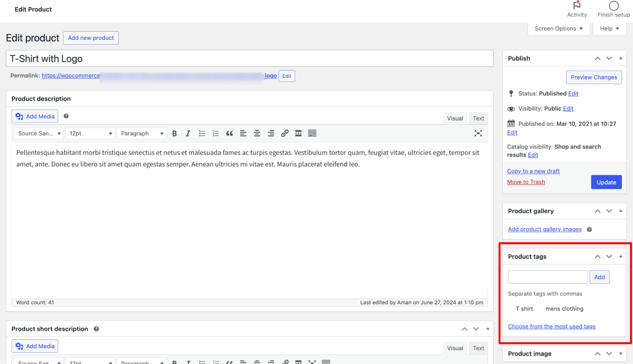Collapse the Publish panel
The width and height of the screenshot is (633, 364).
621,58
